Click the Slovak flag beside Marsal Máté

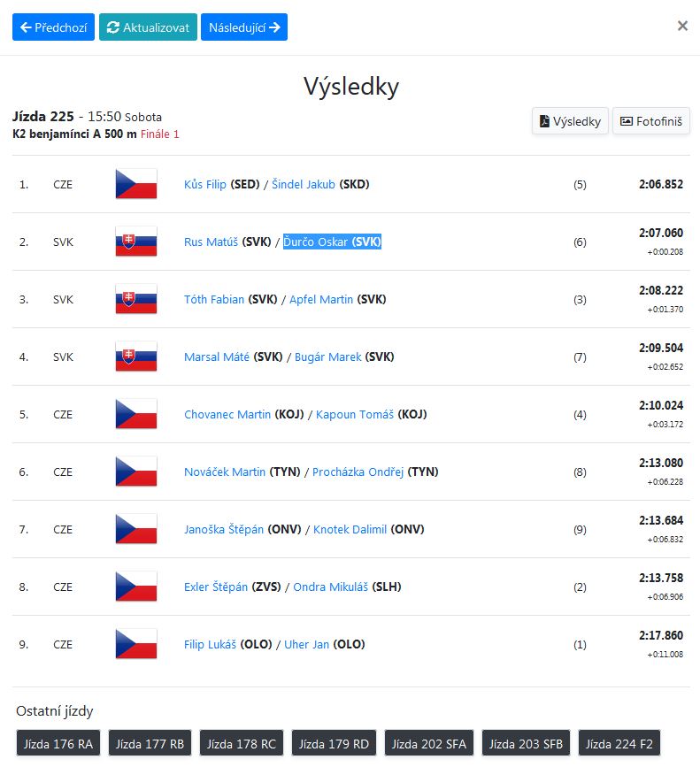(x=136, y=357)
